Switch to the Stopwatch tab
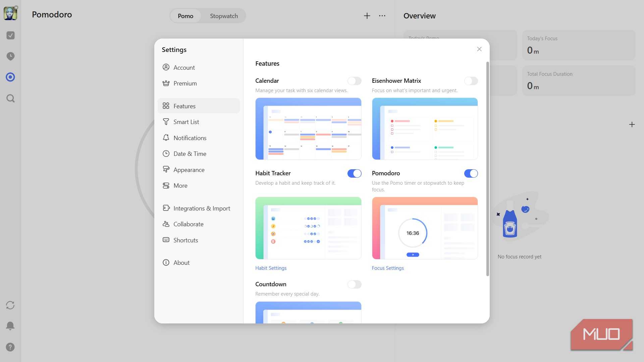The height and width of the screenshot is (362, 644). [224, 16]
